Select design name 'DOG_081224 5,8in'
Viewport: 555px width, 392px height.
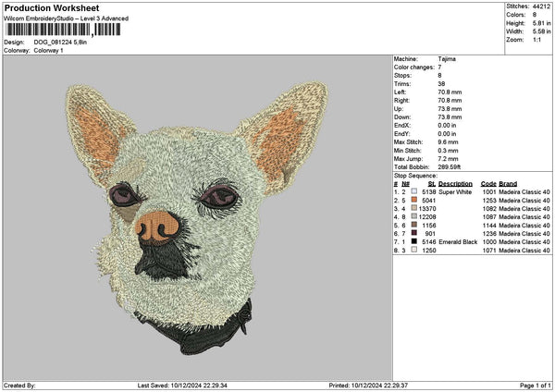[x=60, y=43]
